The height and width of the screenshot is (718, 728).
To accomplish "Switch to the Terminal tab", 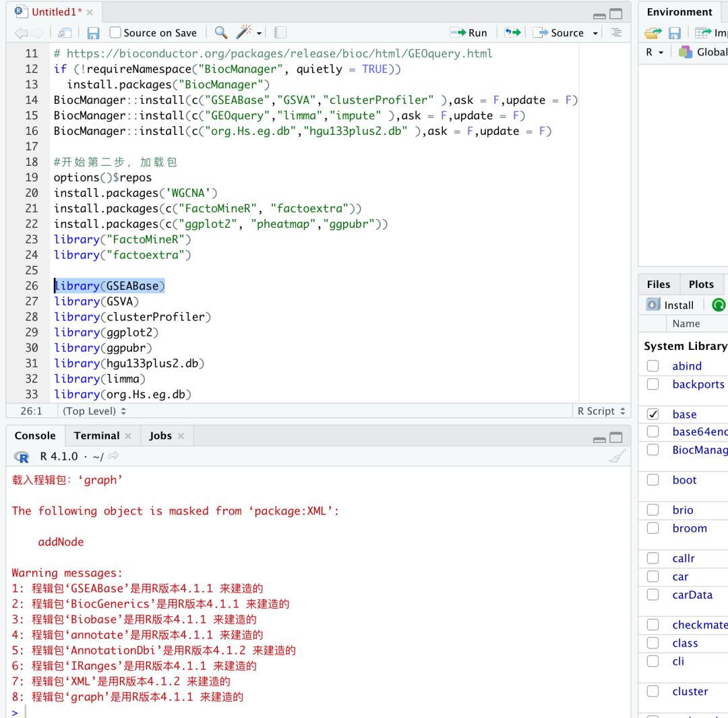I will [x=96, y=436].
